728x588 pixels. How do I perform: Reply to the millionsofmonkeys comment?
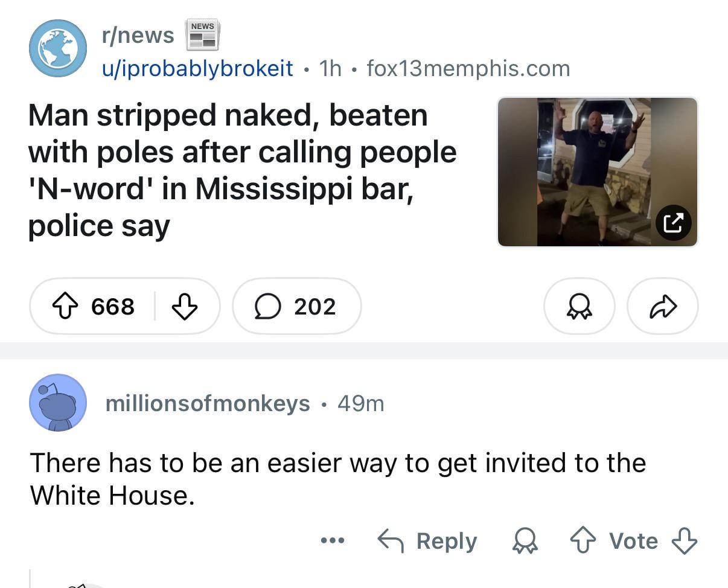click(x=427, y=540)
